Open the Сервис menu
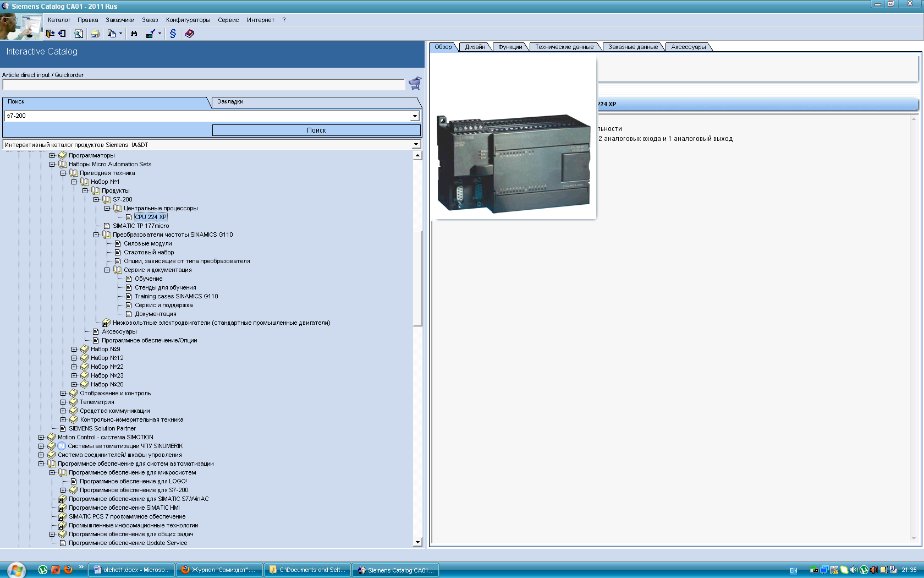Screen dimensions: 924x578 228,20
